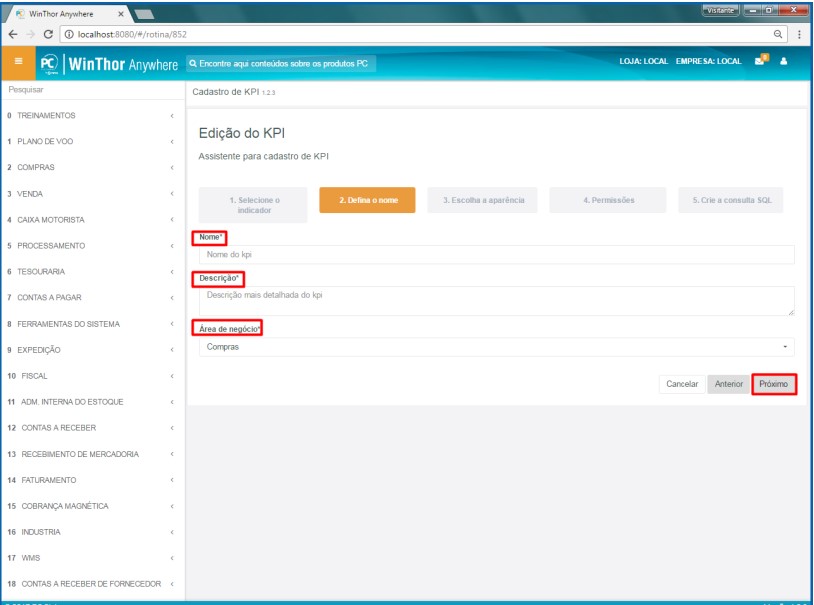Viewport: 814px width, 605px height.
Task: Open the CONTAS A RECEBER item
Action: click(91, 428)
